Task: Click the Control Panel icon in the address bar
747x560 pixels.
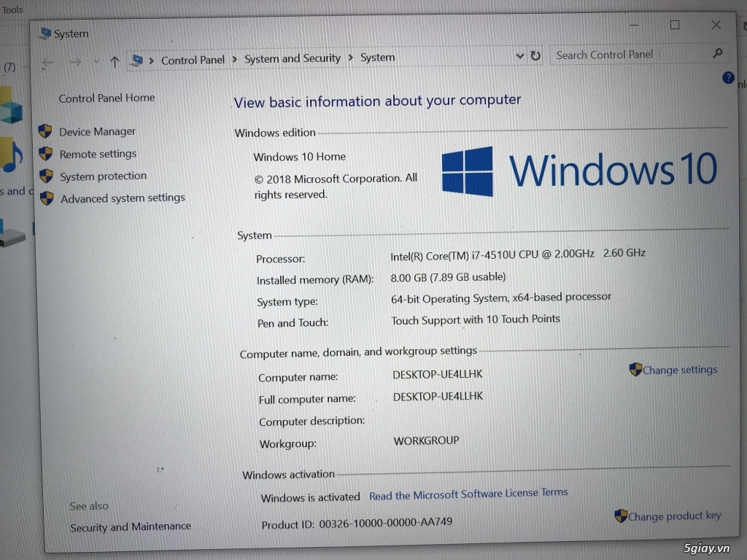Action: [x=137, y=59]
